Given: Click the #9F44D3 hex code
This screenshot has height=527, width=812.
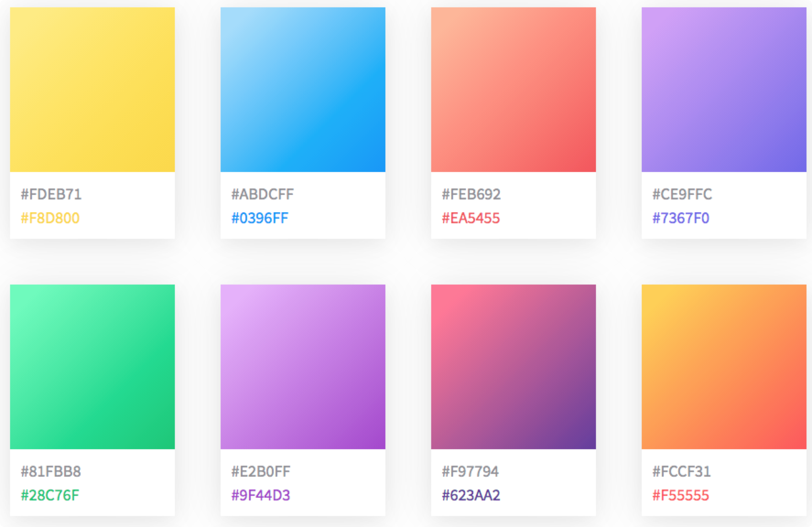Looking at the screenshot, I should 261,495.
